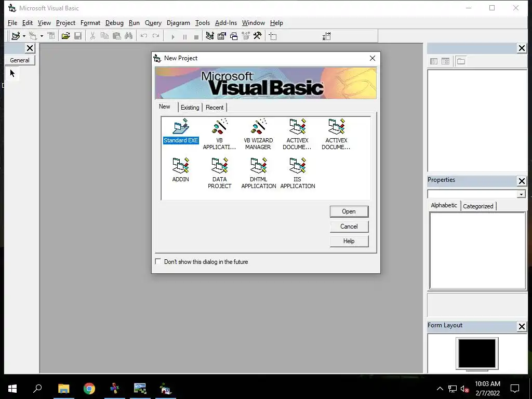Screen dimensions: 532x399
Task: Expand dropdown arrow beside Add Form icon
Action: 42,36
